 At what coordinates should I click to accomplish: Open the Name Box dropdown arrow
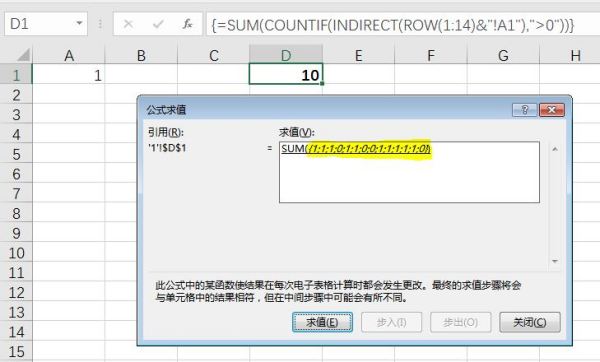pyautogui.click(x=79, y=23)
